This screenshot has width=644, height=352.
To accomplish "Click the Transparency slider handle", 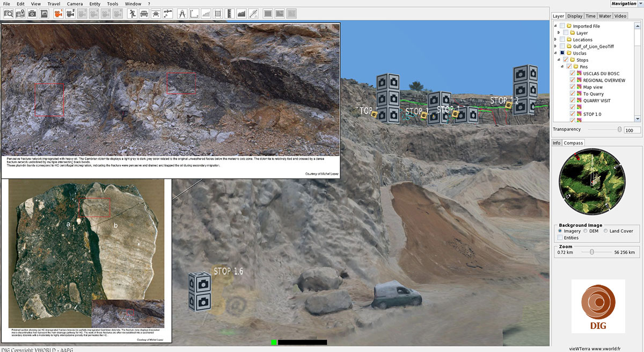I will click(x=620, y=130).
